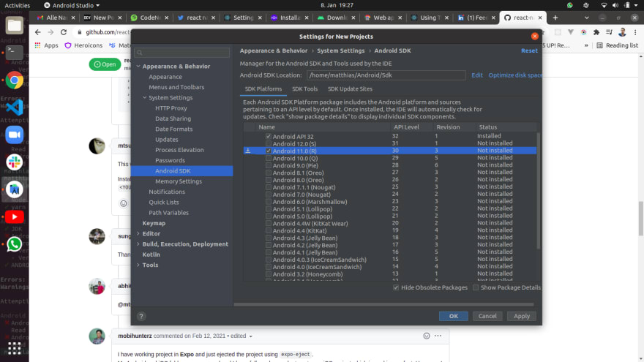Click Android SDK Location path field

pyautogui.click(x=386, y=75)
